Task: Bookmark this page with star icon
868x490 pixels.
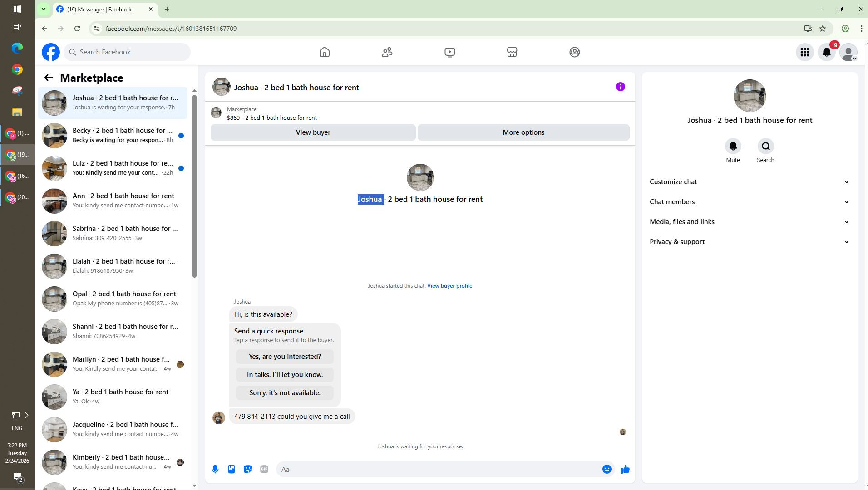Action: (x=823, y=29)
